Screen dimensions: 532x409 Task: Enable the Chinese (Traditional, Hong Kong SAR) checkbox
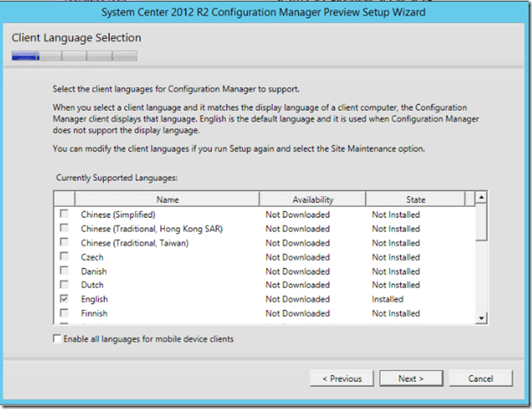[x=65, y=229]
